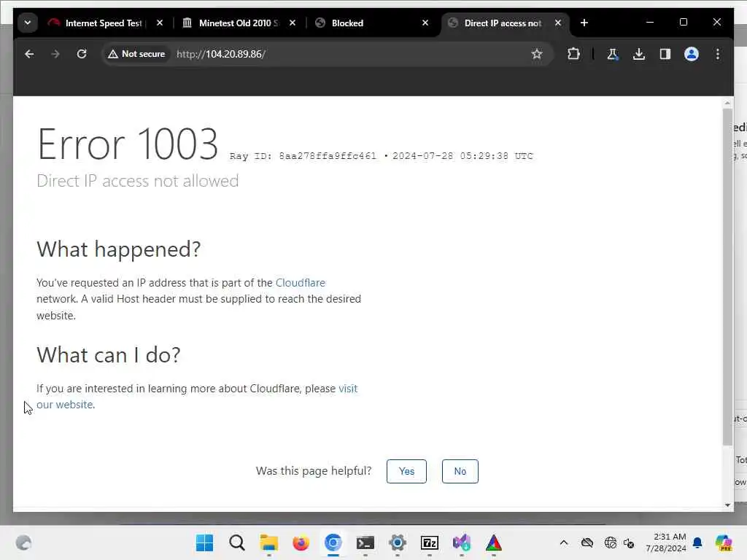This screenshot has height=560, width=747.
Task: Open notifications bell icon
Action: click(x=697, y=542)
